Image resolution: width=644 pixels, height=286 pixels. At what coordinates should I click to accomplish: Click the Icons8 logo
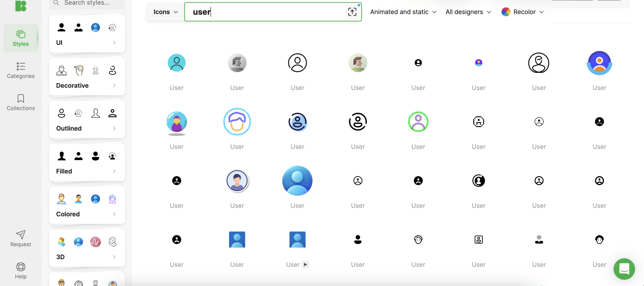[x=20, y=6]
